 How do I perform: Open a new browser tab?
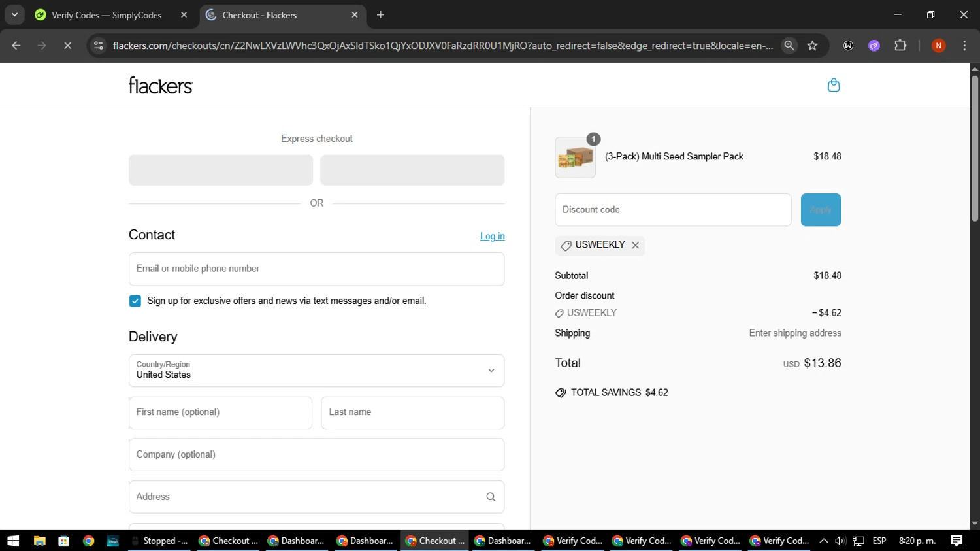click(380, 15)
